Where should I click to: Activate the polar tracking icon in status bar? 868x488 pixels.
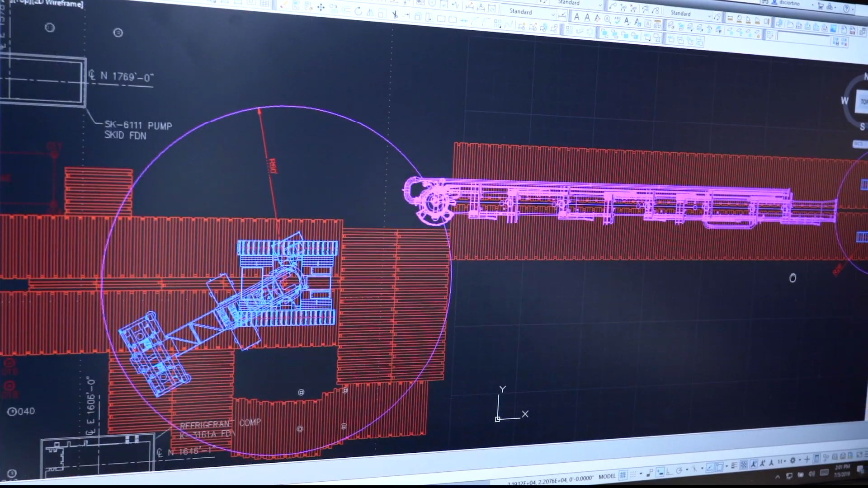point(679,469)
